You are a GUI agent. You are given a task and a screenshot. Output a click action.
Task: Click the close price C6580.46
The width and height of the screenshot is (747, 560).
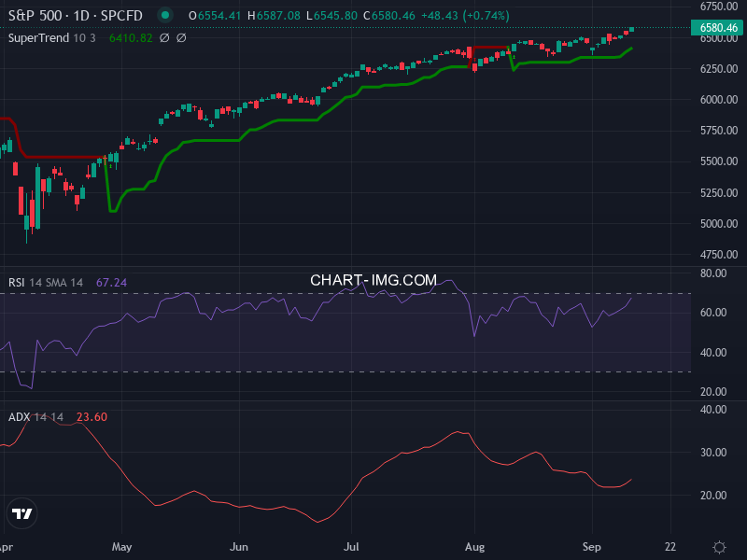389,16
